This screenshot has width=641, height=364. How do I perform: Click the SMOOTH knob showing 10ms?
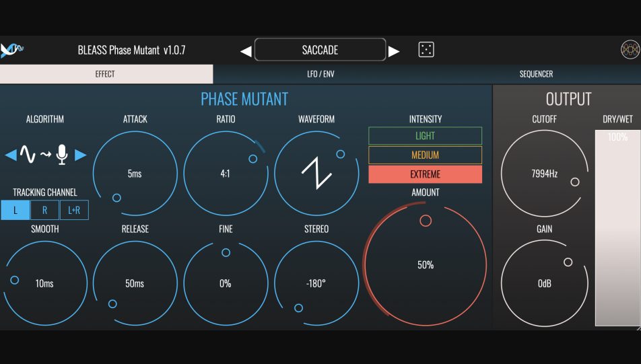coord(44,283)
